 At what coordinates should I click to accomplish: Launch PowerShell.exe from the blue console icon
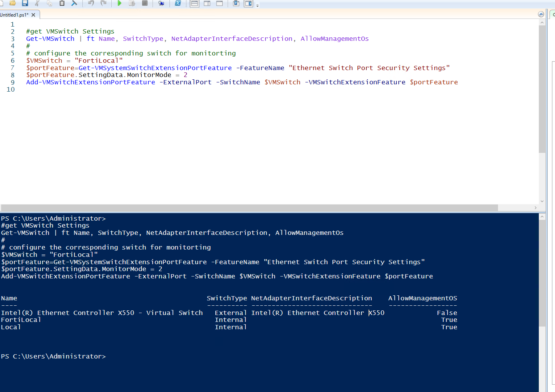[178, 3]
